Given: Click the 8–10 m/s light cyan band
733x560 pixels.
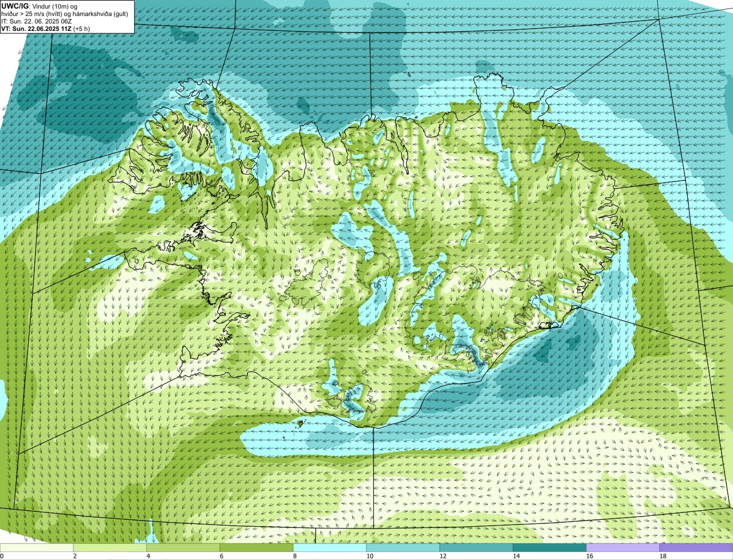Looking at the screenshot, I should click(330, 547).
